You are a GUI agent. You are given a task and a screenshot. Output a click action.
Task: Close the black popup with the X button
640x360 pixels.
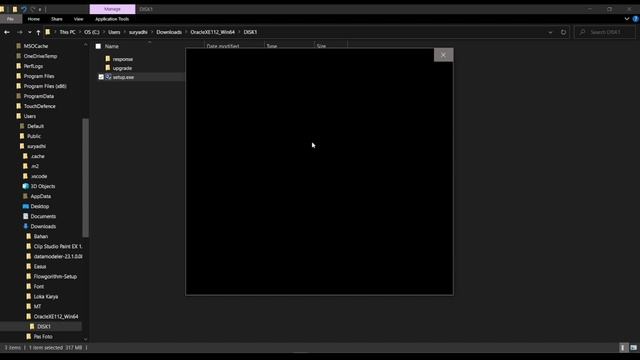click(x=443, y=55)
